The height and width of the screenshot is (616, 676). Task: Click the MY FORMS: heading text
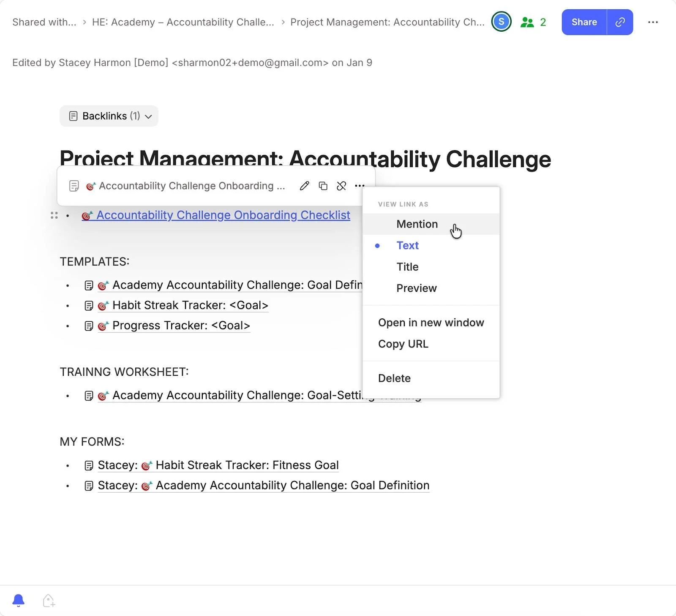tap(92, 442)
